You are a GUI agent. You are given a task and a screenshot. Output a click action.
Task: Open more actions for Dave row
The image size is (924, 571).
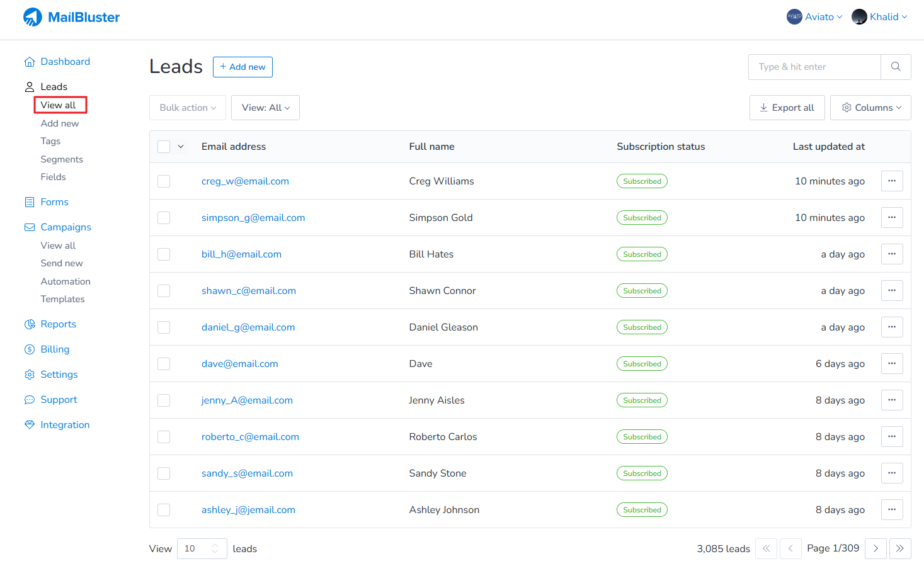click(892, 364)
